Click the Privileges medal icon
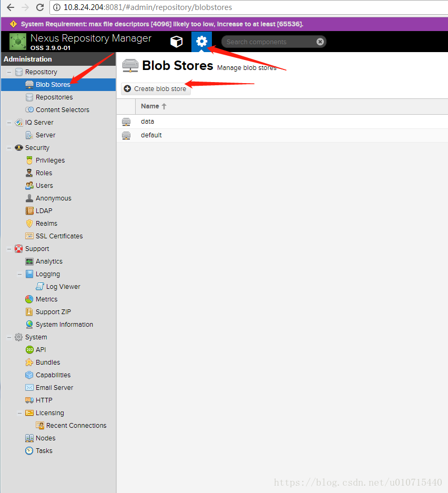This screenshot has height=493, width=448. (x=29, y=160)
